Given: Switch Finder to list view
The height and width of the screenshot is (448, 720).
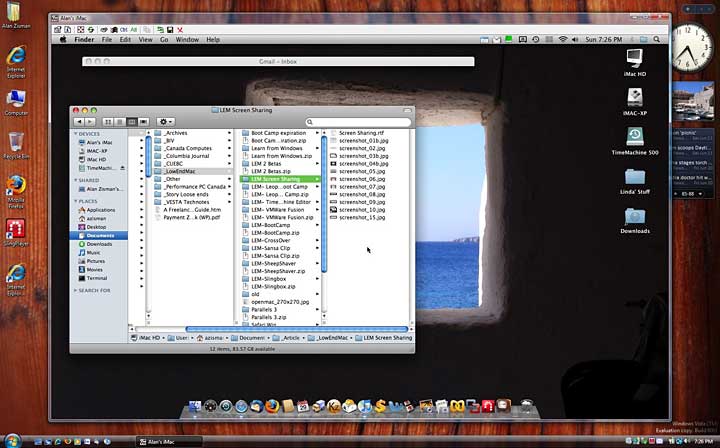Looking at the screenshot, I should coord(120,122).
